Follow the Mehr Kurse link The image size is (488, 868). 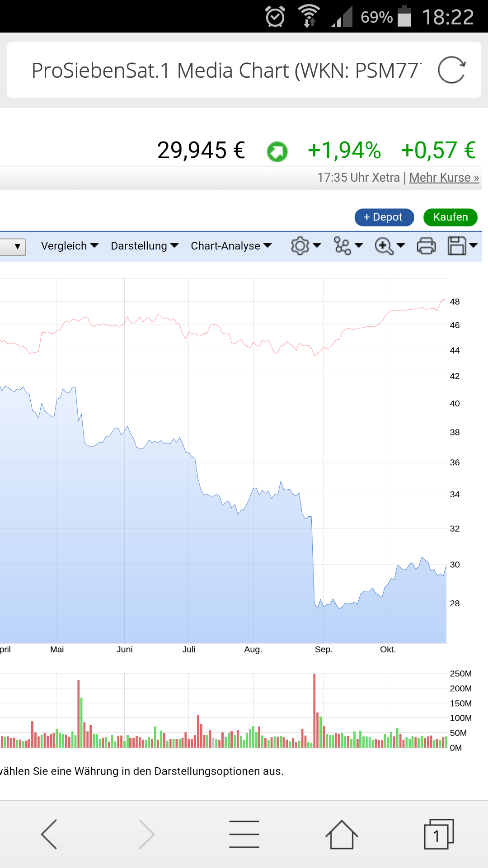point(444,178)
